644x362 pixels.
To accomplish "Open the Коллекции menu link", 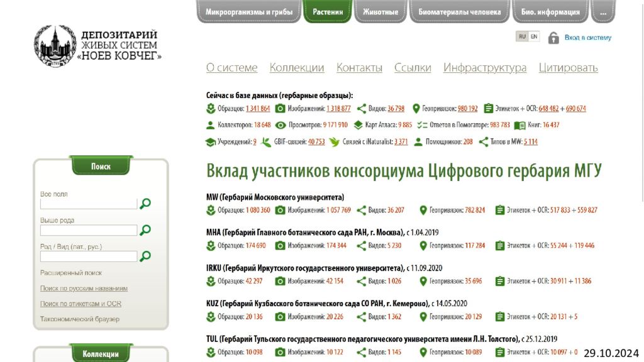I will pos(297,67).
